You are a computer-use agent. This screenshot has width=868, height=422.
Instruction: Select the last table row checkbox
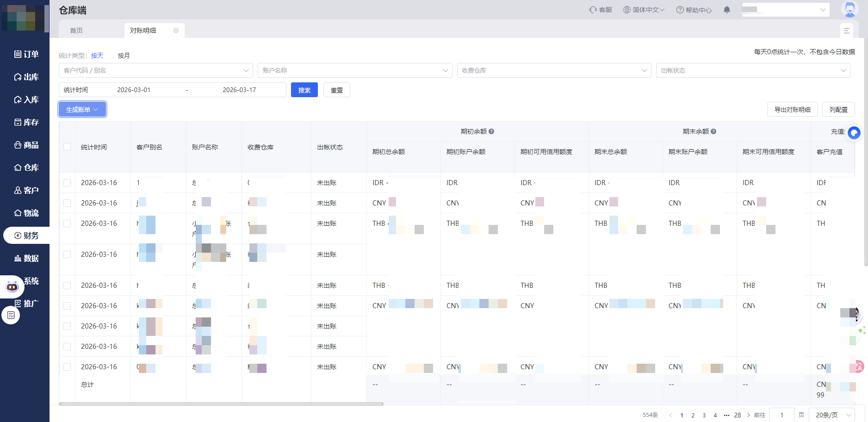pos(67,367)
